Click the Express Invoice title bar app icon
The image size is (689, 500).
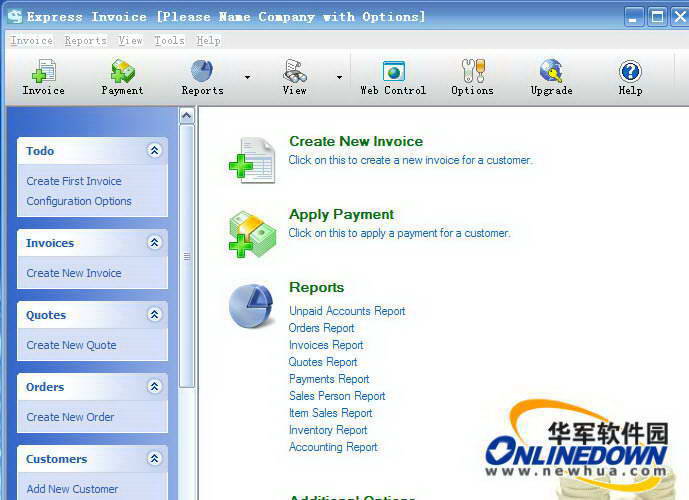click(x=15, y=17)
